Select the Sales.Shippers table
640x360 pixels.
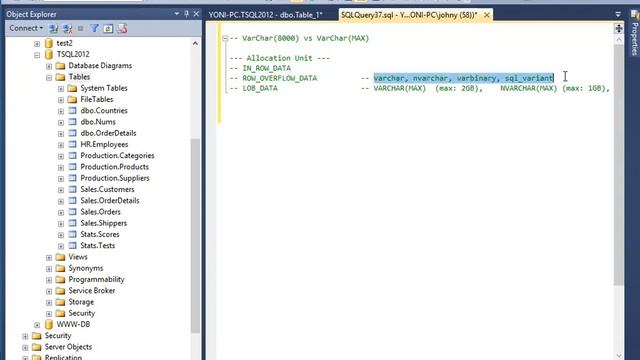104,223
